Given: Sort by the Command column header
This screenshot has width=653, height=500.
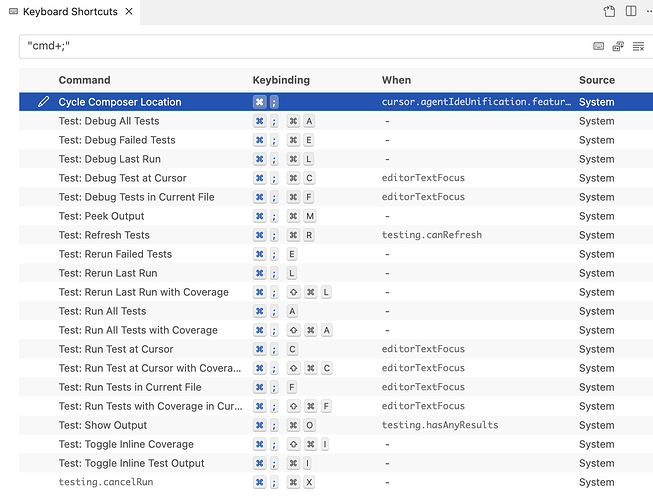Looking at the screenshot, I should point(84,80).
